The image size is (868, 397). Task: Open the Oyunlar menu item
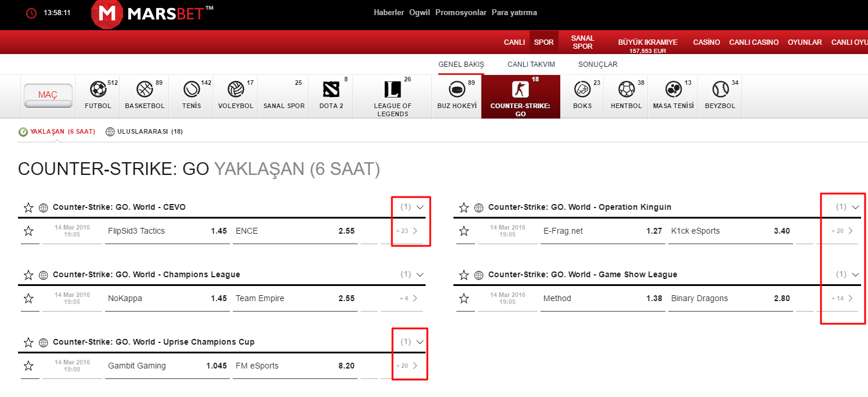point(805,42)
